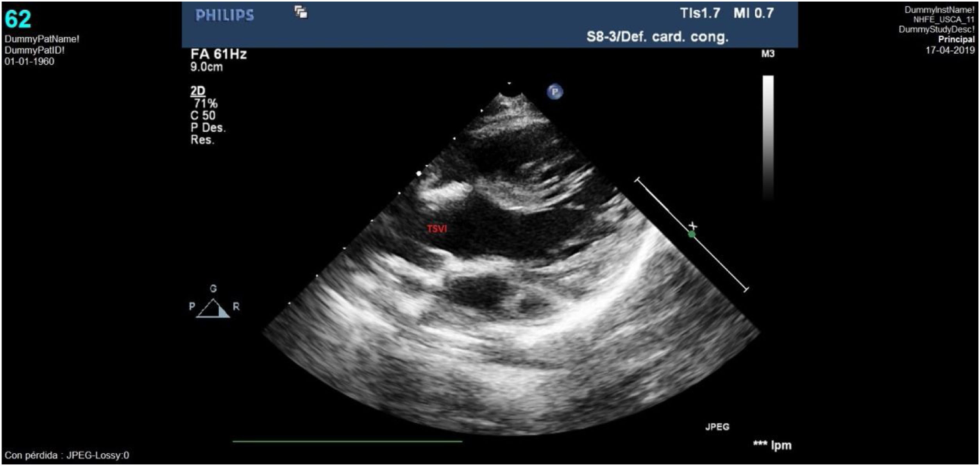This screenshot has height=466, width=980.
Task: Click the 71% gain value
Action: pos(206,104)
